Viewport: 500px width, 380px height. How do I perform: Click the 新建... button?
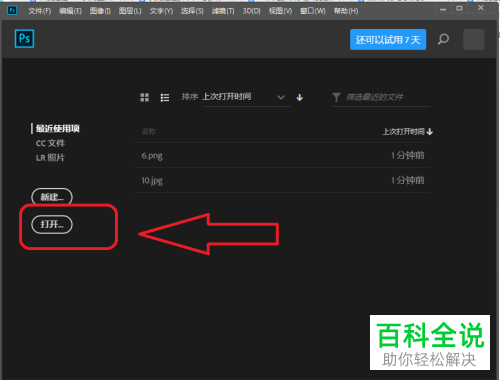click(52, 197)
